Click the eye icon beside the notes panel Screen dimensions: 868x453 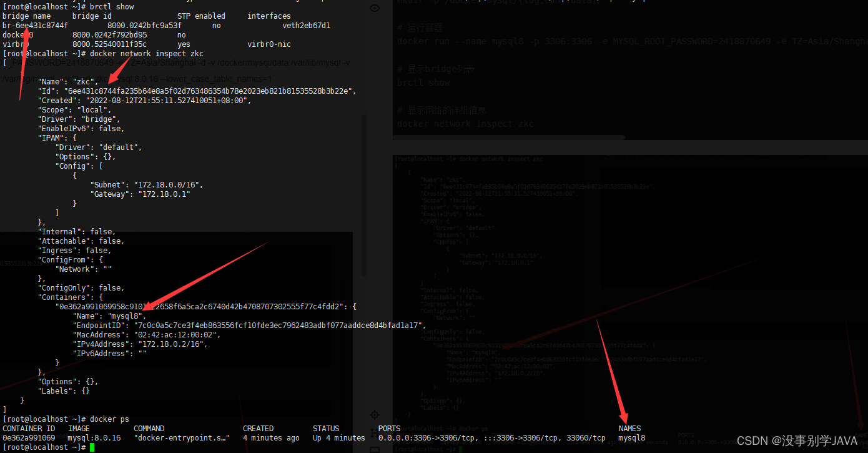point(375,8)
